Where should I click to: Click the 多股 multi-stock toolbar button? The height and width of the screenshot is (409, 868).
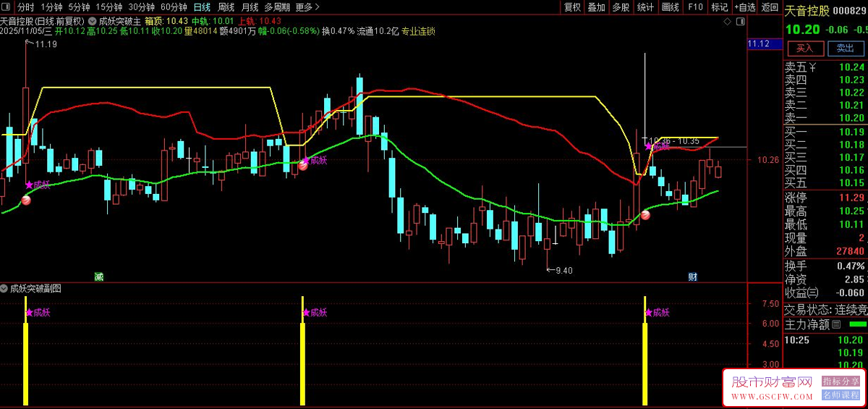[x=621, y=7]
